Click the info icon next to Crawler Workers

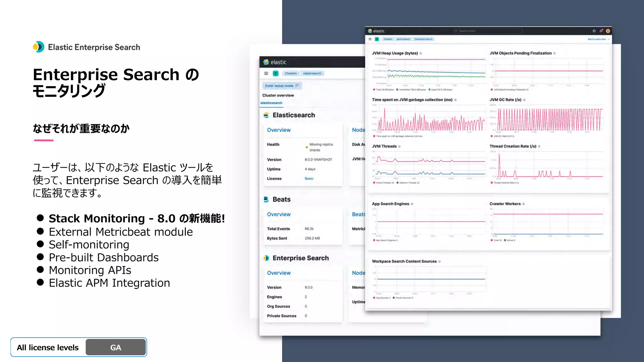coord(524,204)
